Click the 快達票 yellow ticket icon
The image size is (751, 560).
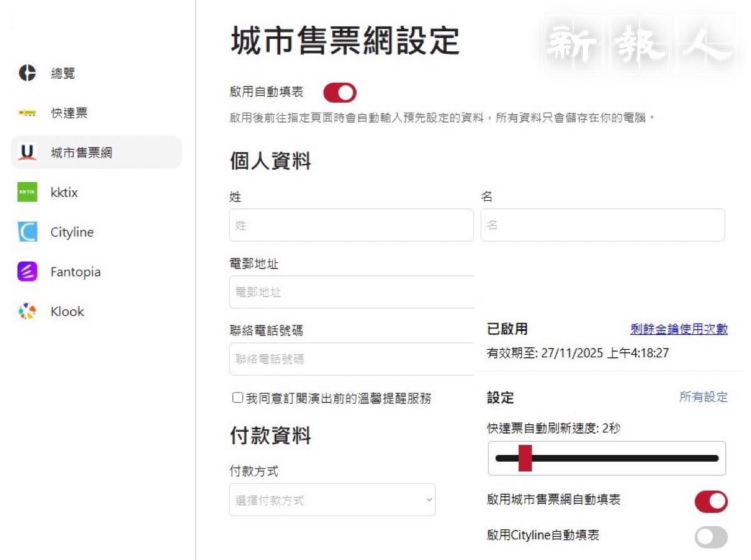27,113
